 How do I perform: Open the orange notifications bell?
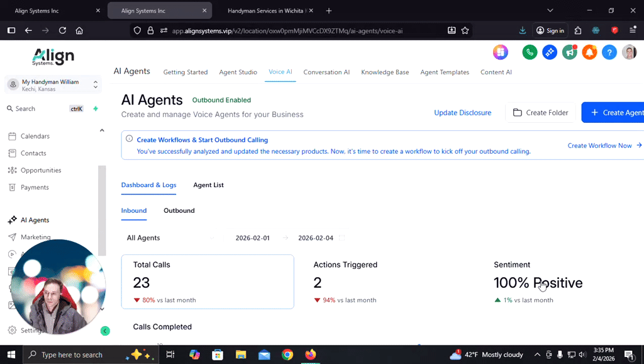click(x=589, y=52)
